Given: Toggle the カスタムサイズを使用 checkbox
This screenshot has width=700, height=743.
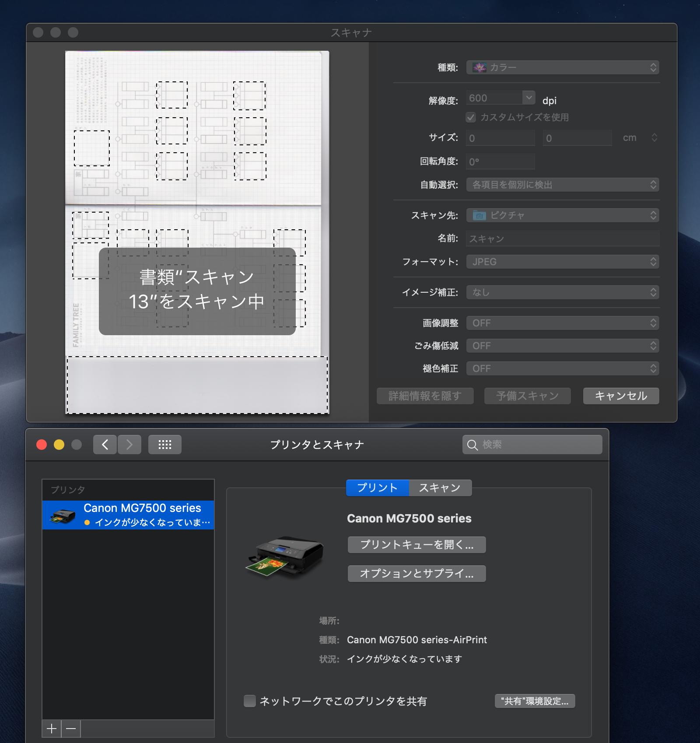Looking at the screenshot, I should click(471, 117).
